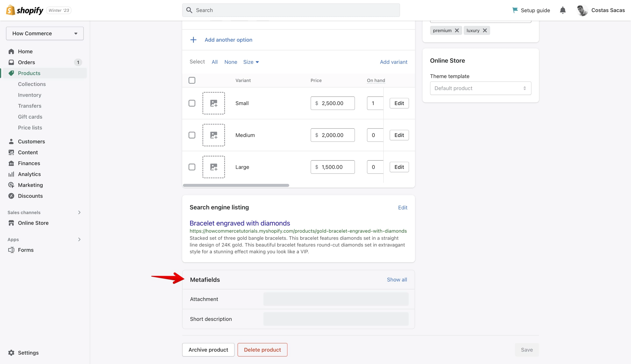Click the Online Store shop icon
Image resolution: width=631 pixels, height=364 pixels.
[x=11, y=223]
